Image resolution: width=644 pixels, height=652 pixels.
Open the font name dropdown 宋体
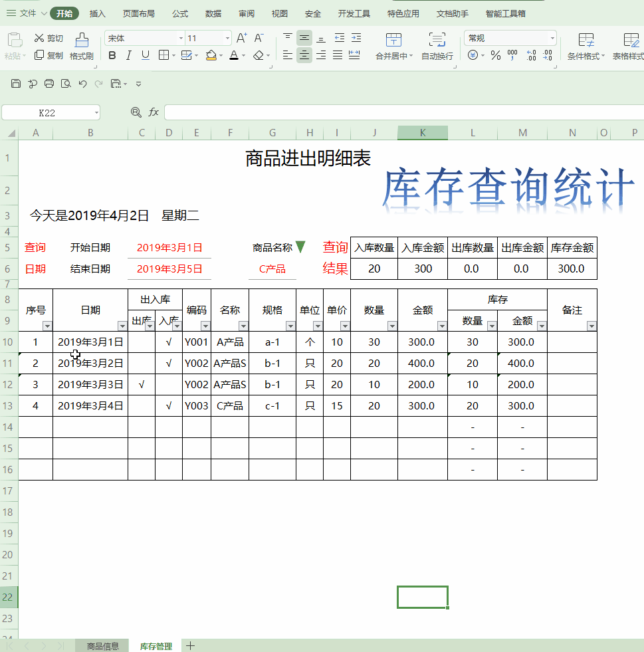(x=181, y=39)
